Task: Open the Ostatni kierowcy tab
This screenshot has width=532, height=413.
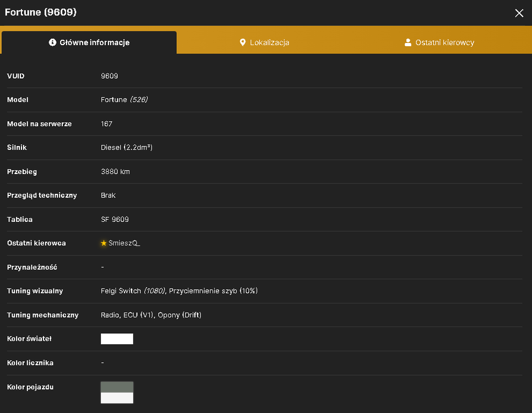Action: coord(439,42)
